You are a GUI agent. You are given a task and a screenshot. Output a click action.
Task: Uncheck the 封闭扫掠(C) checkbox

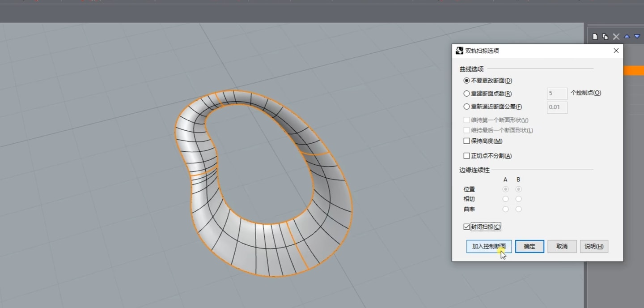[466, 227]
